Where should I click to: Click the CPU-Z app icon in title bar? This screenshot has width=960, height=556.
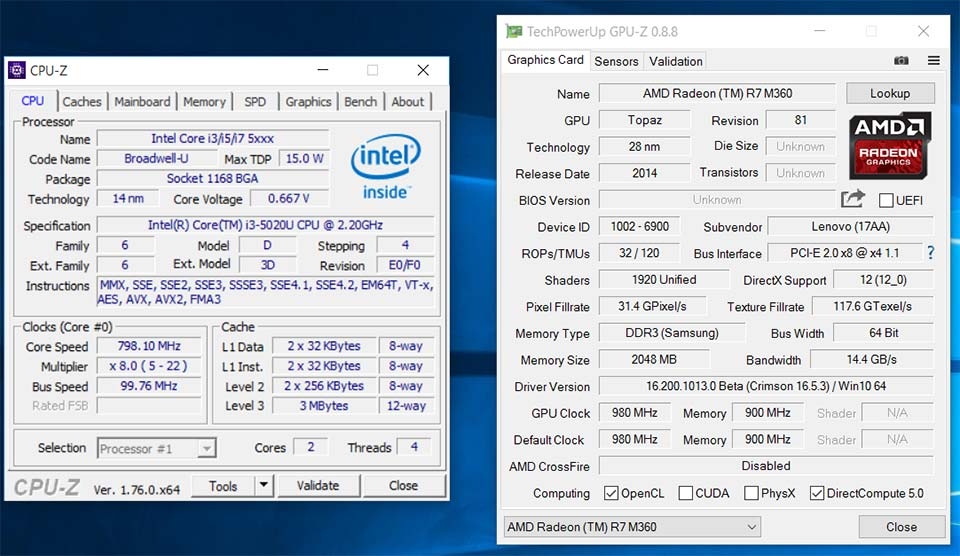(17, 70)
